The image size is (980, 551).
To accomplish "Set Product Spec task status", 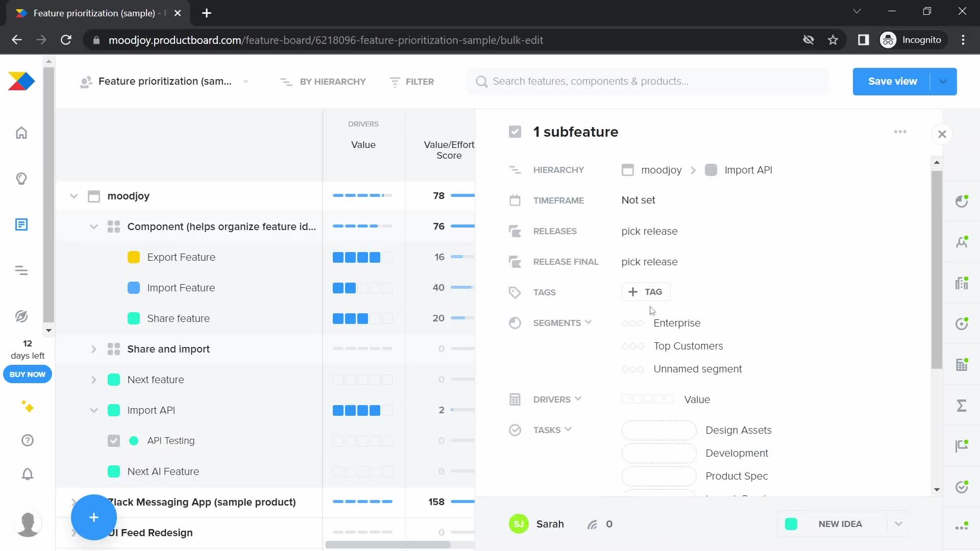I will 659,476.
